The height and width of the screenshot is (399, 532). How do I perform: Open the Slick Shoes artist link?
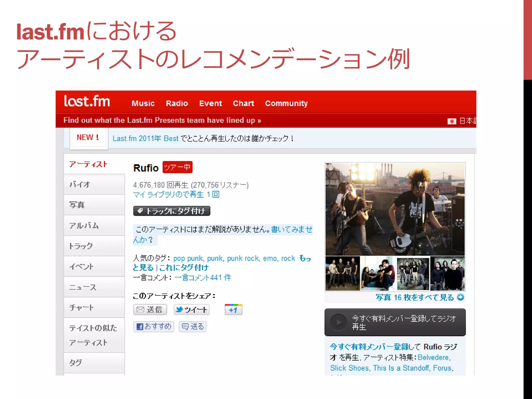[x=349, y=368]
